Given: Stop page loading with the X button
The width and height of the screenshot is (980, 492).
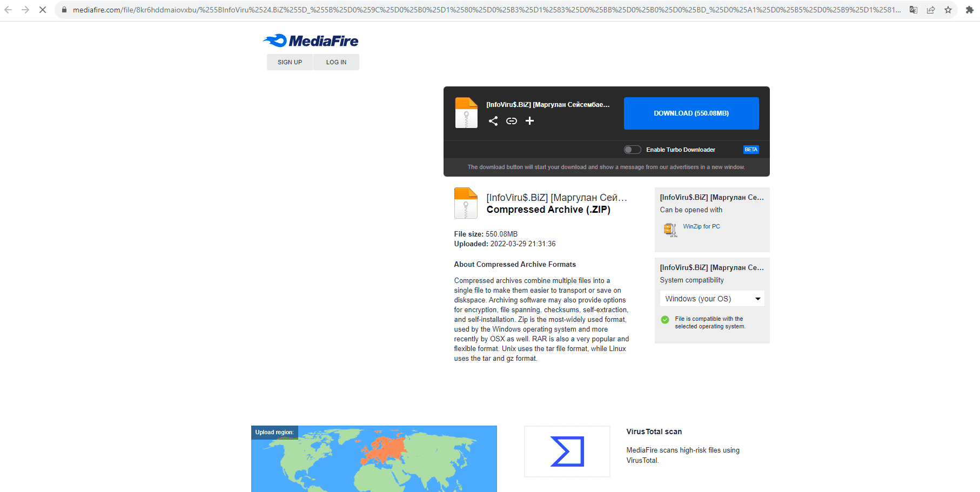Looking at the screenshot, I should (x=43, y=10).
